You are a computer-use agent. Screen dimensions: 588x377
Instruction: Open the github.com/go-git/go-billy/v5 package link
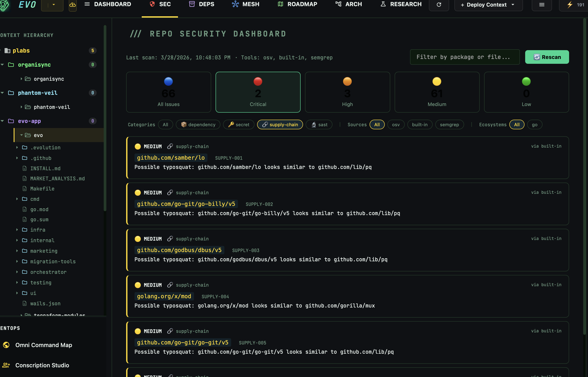(x=186, y=204)
